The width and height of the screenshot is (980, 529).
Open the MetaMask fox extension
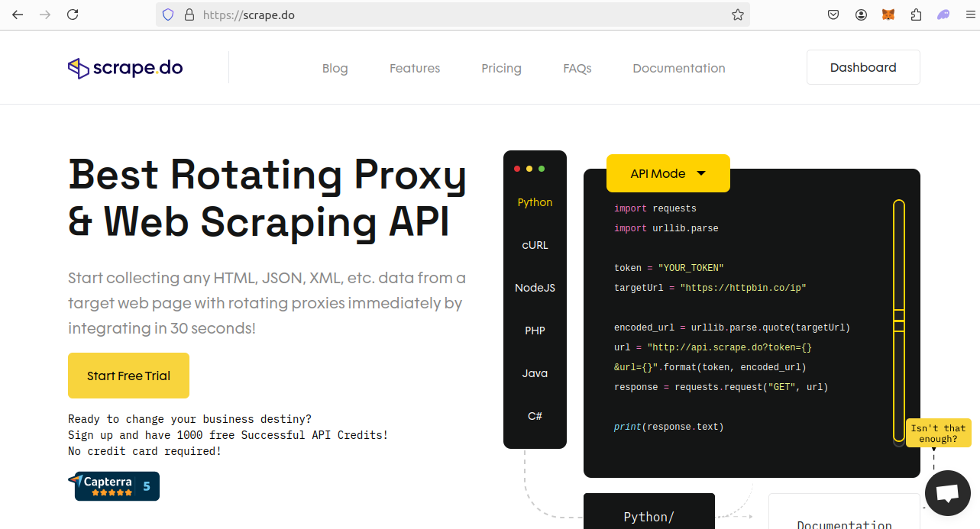pyautogui.click(x=888, y=15)
